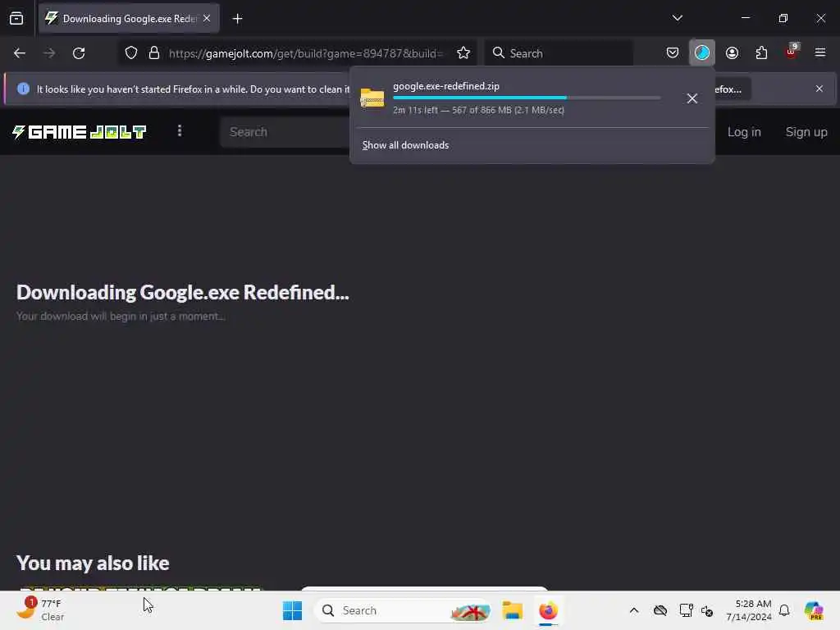Open the clock showing 5:28 AM

pos(748,610)
